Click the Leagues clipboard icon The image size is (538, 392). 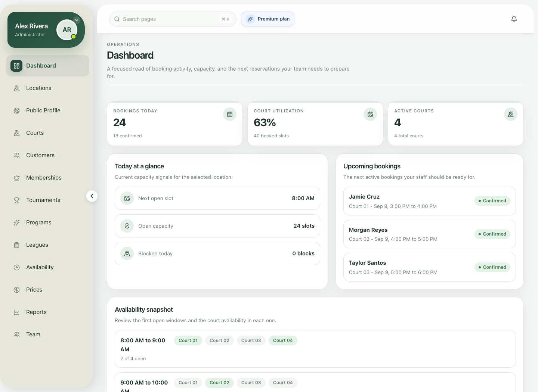tap(16, 245)
